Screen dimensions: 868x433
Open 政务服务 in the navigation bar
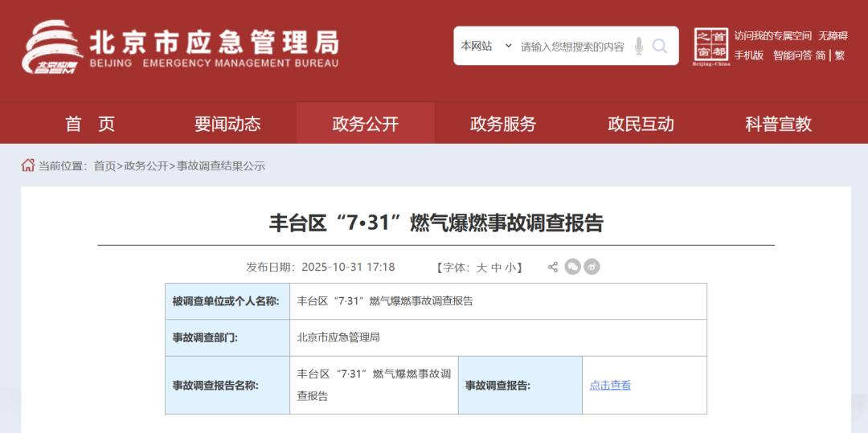[503, 124]
